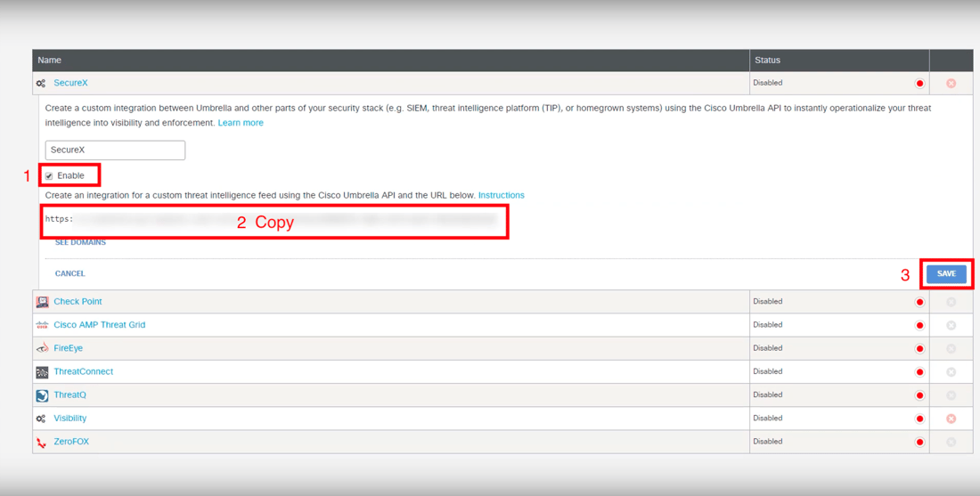980x496 pixels.
Task: Click red status dot in ThreatQ row
Action: click(x=919, y=395)
